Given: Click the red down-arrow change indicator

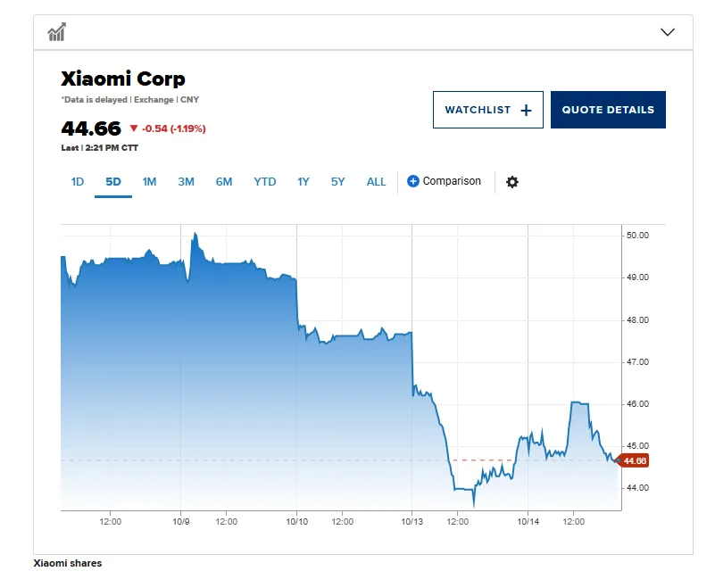Looking at the screenshot, I should (134, 128).
